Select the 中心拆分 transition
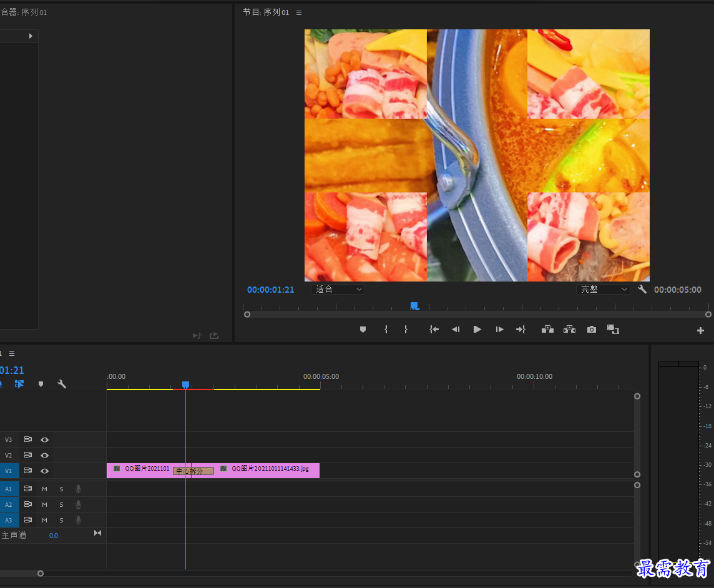714x588 pixels. [x=193, y=471]
